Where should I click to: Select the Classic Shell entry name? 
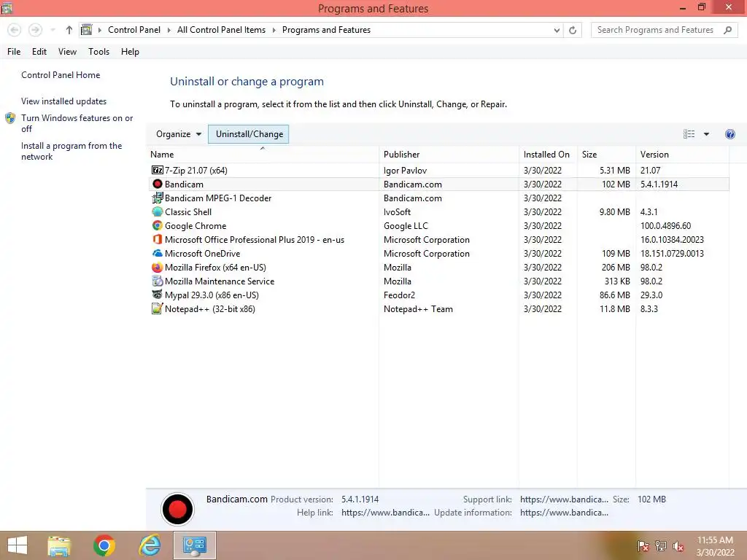pyautogui.click(x=188, y=212)
